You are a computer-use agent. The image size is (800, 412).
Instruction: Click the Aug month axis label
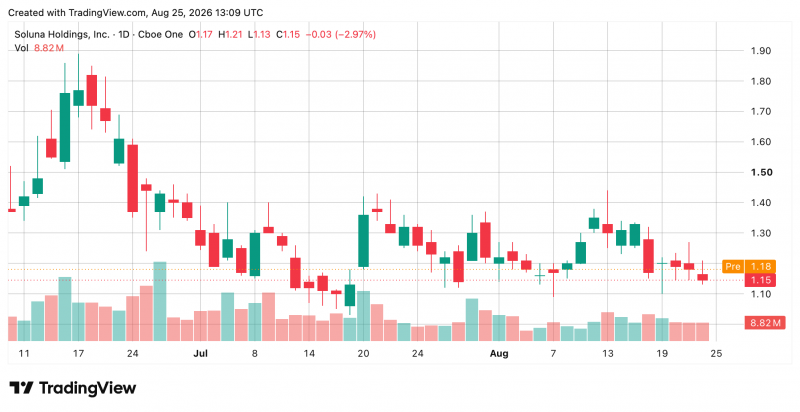click(x=499, y=353)
